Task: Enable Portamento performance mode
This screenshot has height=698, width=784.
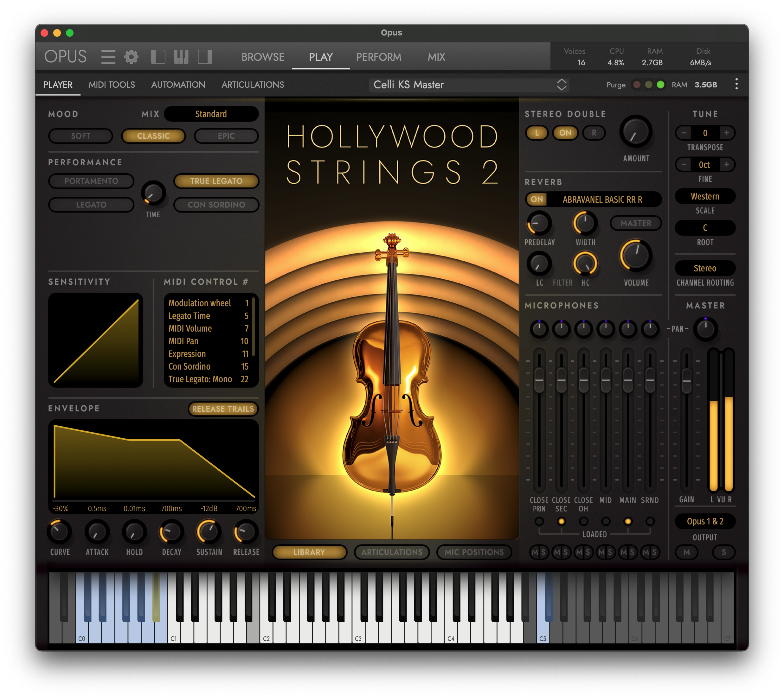Action: 91,181
